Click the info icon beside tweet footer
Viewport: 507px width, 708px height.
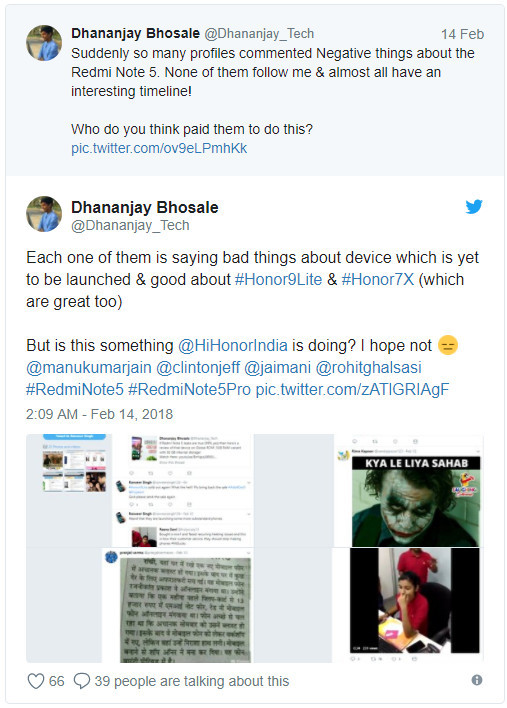[477, 680]
